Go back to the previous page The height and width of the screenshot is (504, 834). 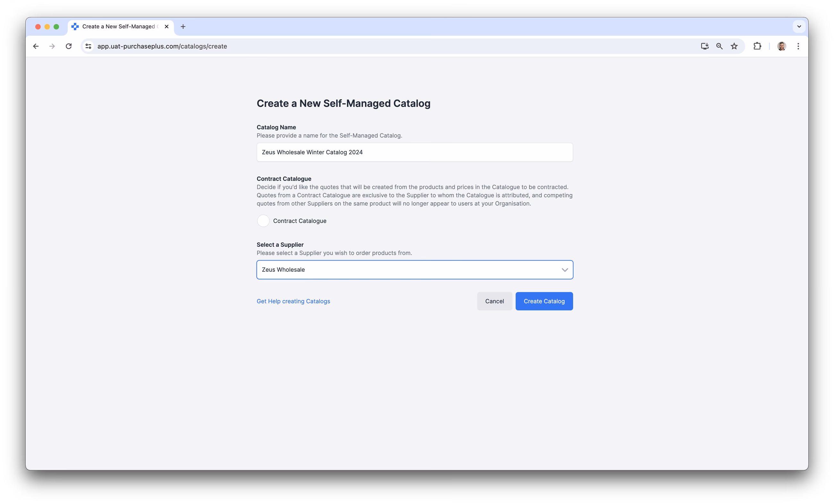click(x=36, y=47)
